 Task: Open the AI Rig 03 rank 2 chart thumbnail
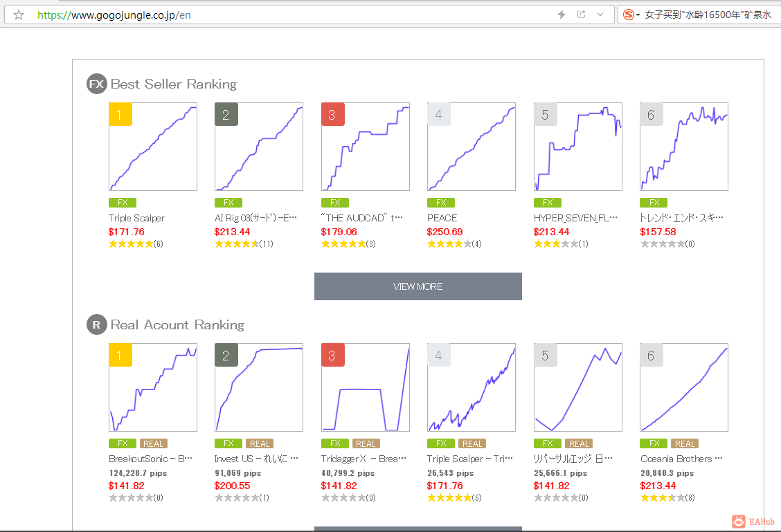click(x=258, y=147)
